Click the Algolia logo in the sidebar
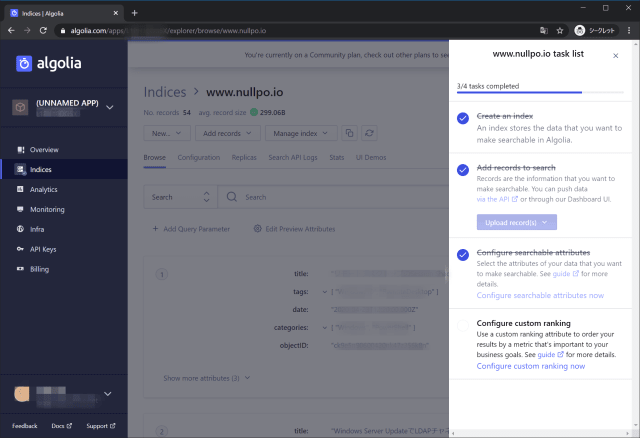 (x=49, y=63)
